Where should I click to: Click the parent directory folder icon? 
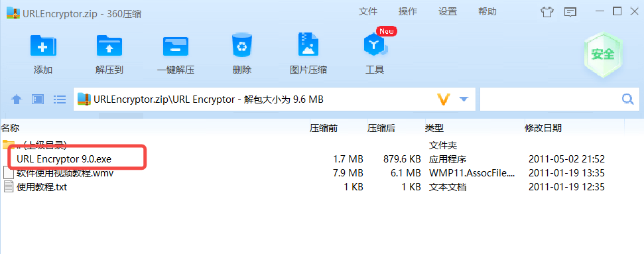coord(8,145)
